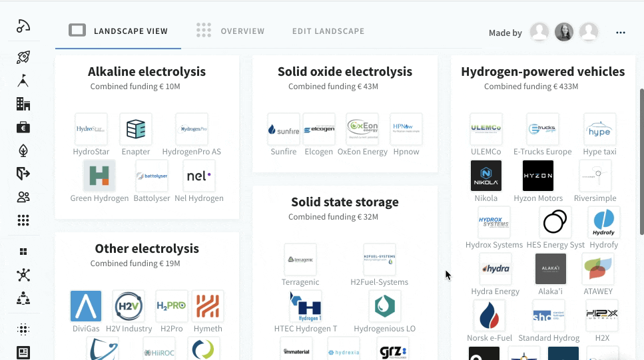Screen dimensions: 644x360
Task: Open the news page sidebar icon
Action: pos(23,353)
